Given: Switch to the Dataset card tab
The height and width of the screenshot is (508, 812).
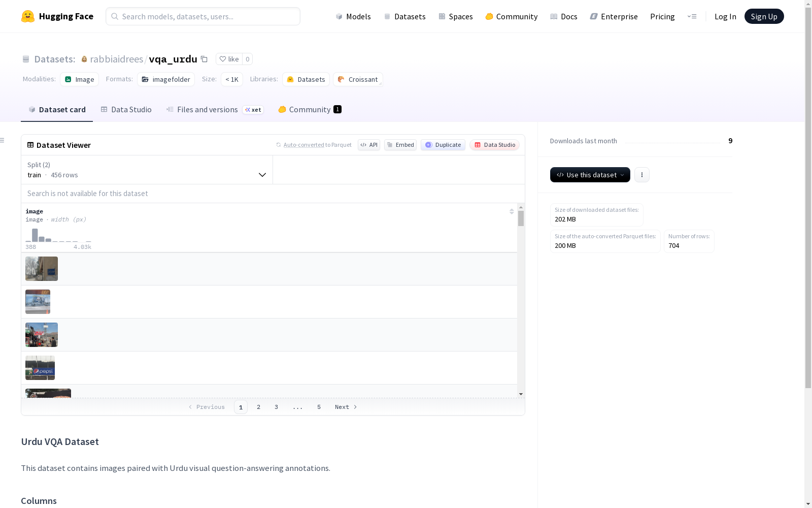Looking at the screenshot, I should coord(57,109).
